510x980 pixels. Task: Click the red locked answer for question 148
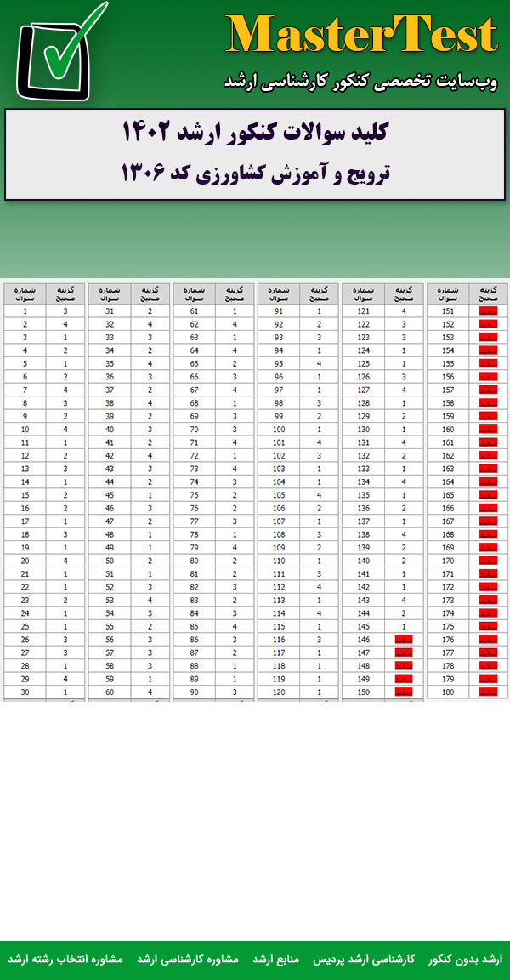pos(404,666)
